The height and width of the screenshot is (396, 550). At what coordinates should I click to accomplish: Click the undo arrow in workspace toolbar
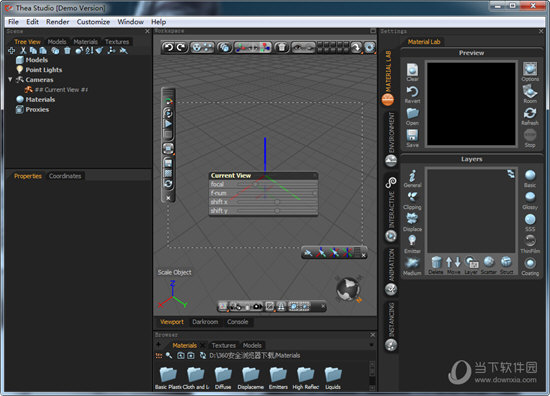pyautogui.click(x=169, y=47)
